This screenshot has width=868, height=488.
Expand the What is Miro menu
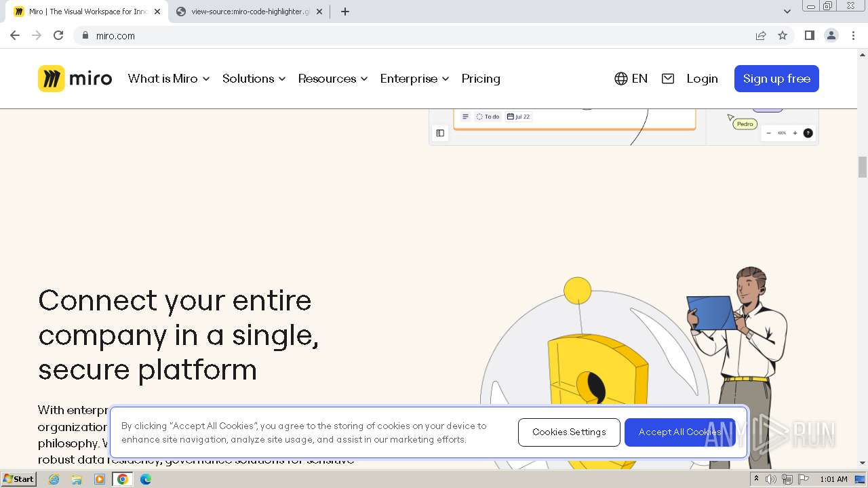[169, 79]
